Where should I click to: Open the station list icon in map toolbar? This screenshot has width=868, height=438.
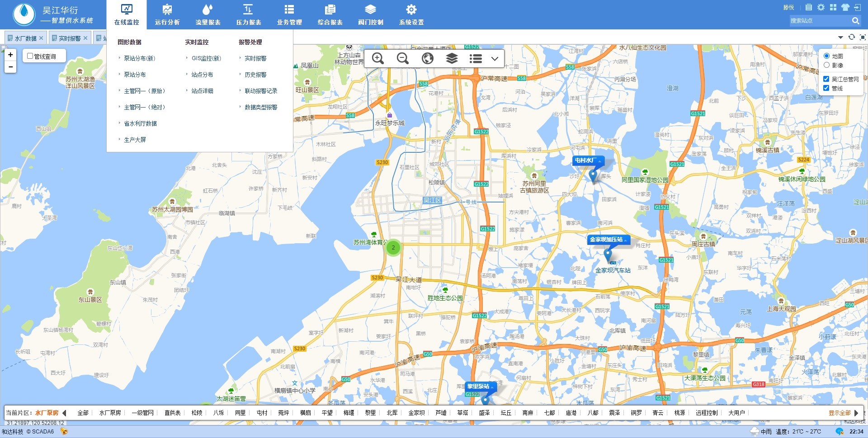[x=476, y=58]
